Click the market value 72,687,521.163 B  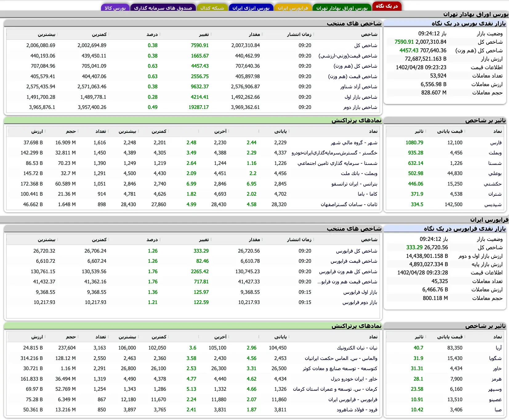[426, 59]
